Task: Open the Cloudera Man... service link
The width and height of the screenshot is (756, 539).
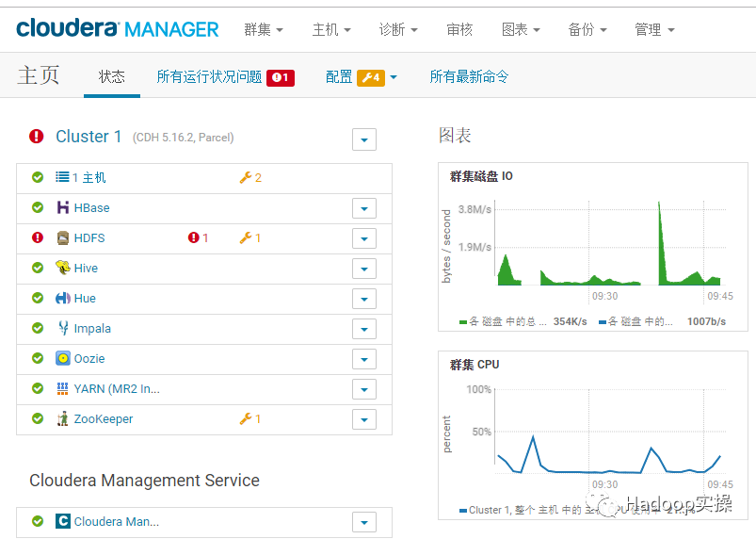Action: tap(116, 522)
